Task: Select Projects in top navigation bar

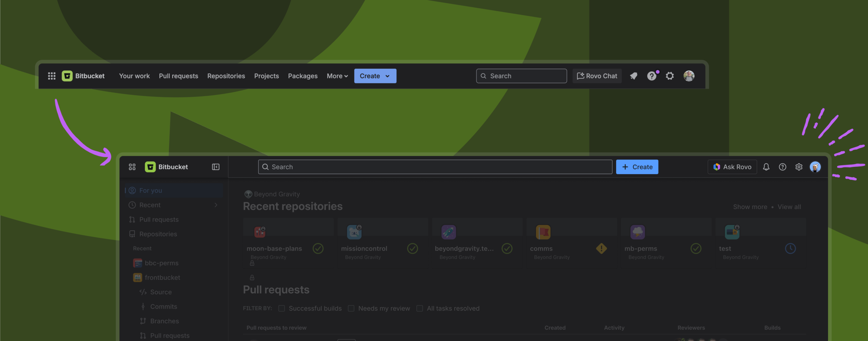Action: 267,76
